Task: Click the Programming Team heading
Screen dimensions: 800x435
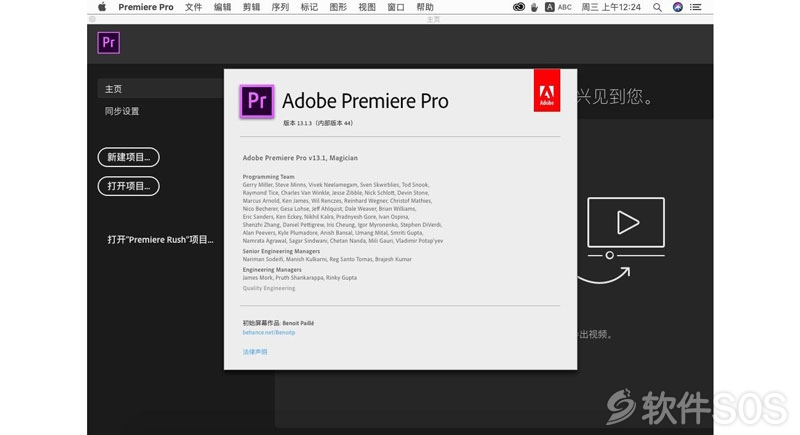Action: (268, 176)
